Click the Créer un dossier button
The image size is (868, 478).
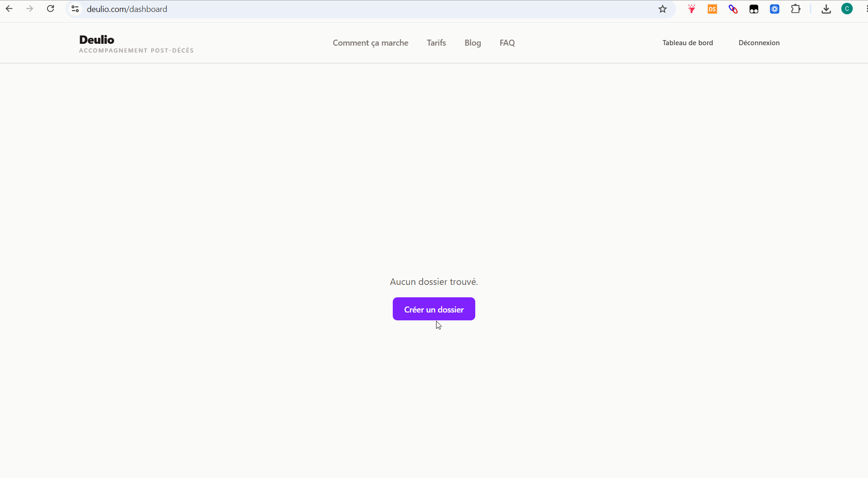tap(434, 309)
